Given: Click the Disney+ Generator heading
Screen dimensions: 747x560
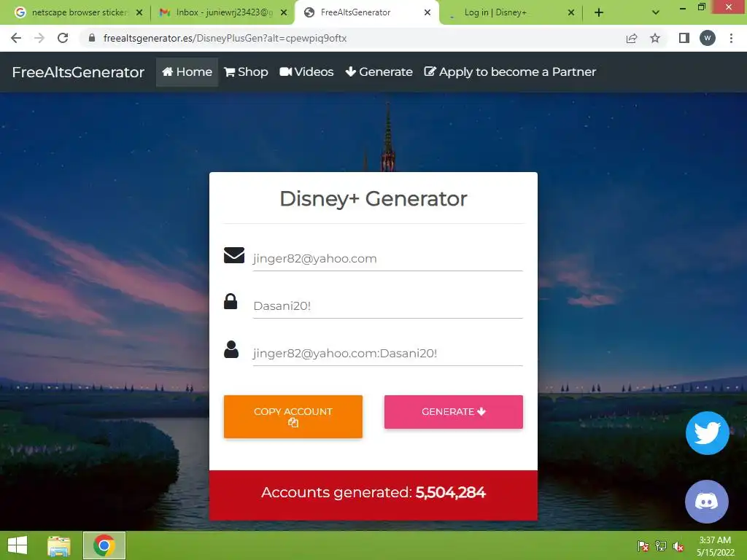Looking at the screenshot, I should pyautogui.click(x=373, y=199).
